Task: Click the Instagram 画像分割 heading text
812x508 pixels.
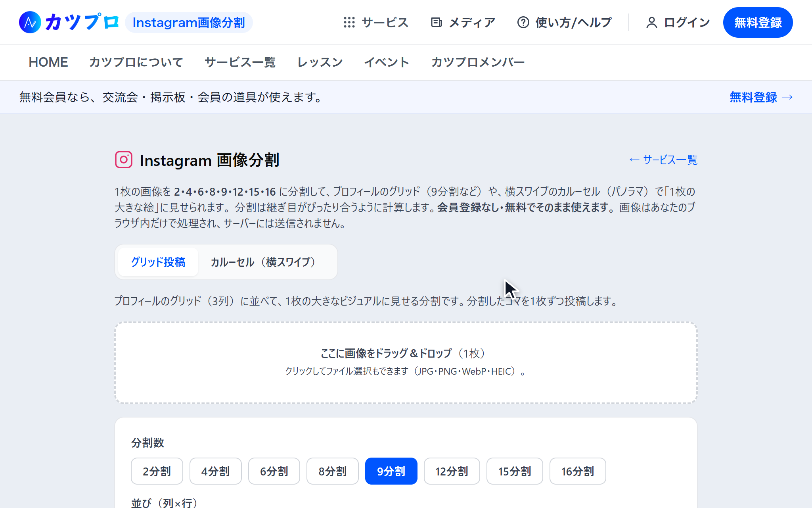Action: [210, 160]
